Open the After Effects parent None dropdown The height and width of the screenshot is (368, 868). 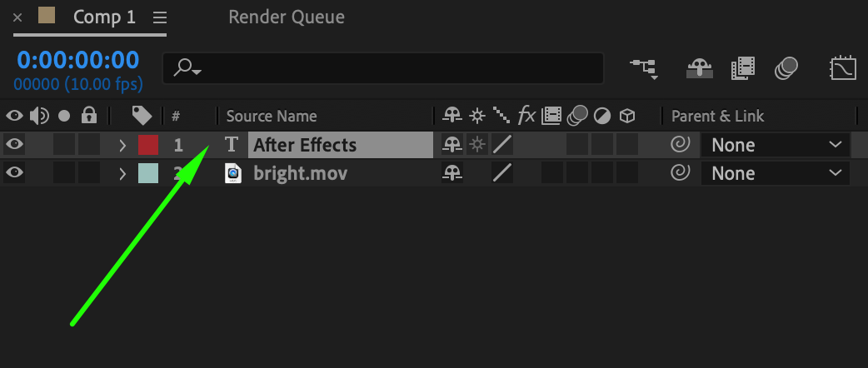[x=775, y=145]
